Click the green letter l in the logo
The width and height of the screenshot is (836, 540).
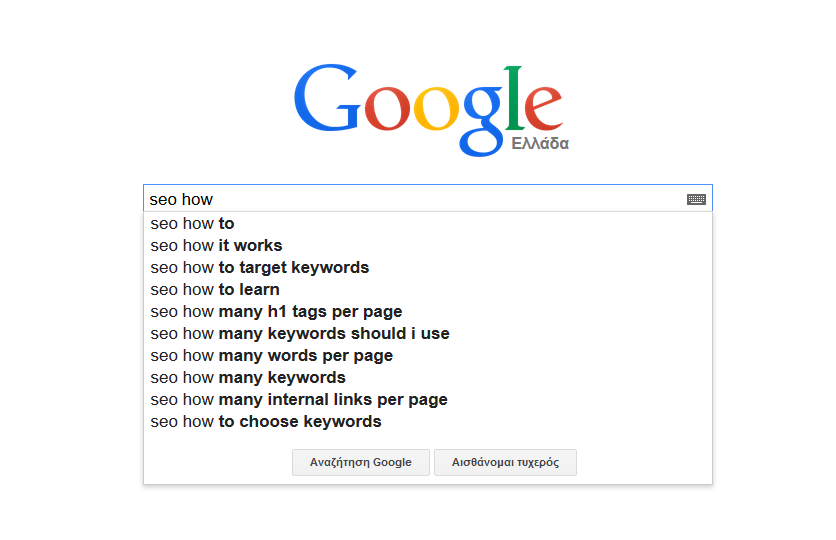[515, 98]
